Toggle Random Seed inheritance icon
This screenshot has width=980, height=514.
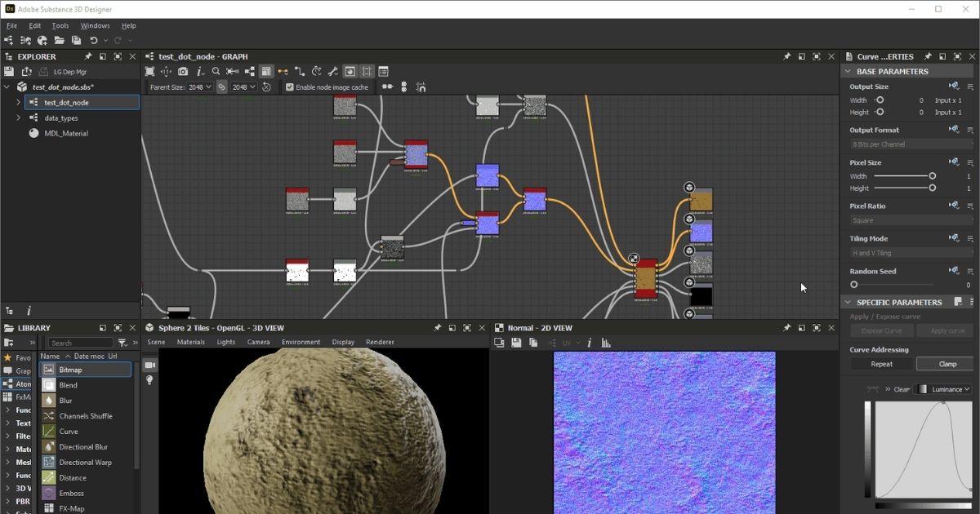pos(954,271)
